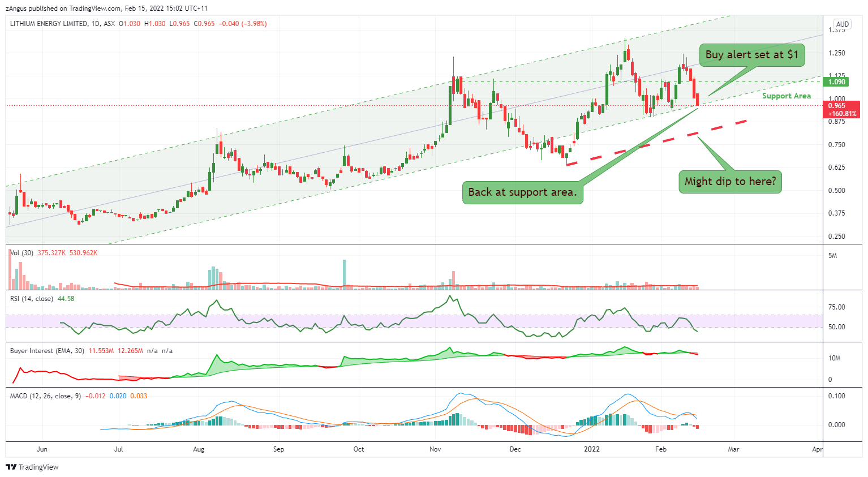Click the Aug label on time axis
The width and height of the screenshot is (868, 477).
(199, 449)
